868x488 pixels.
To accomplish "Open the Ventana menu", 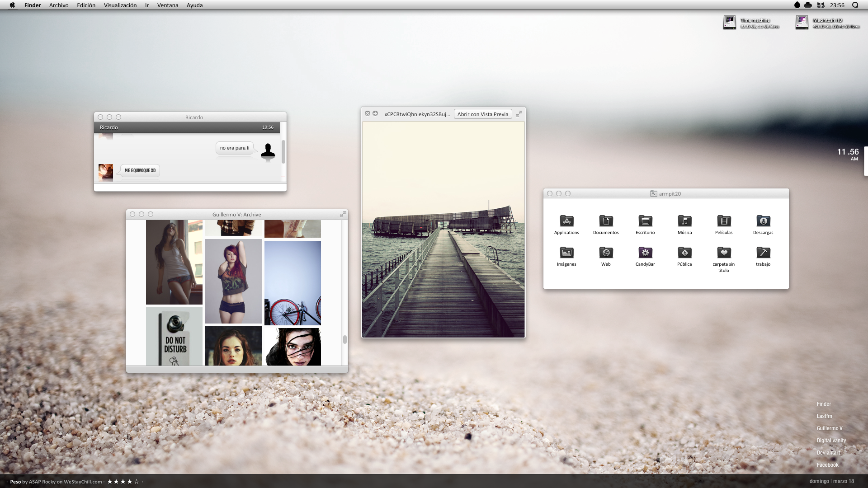I will (x=168, y=5).
